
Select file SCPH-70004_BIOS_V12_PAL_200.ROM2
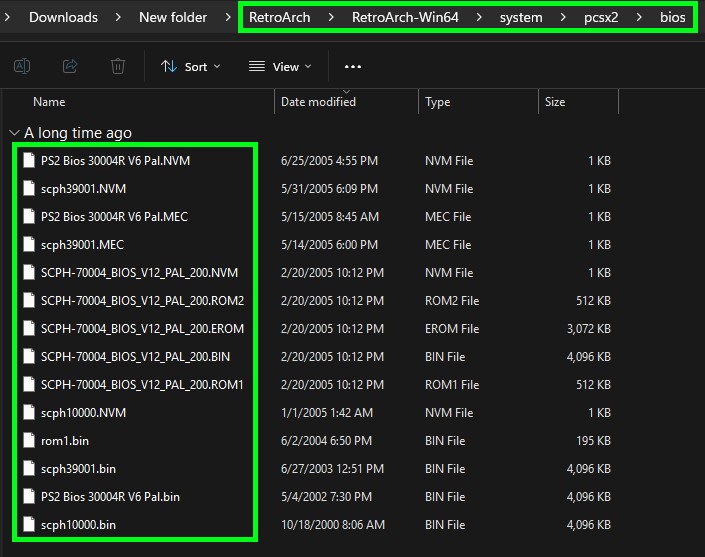pos(143,301)
